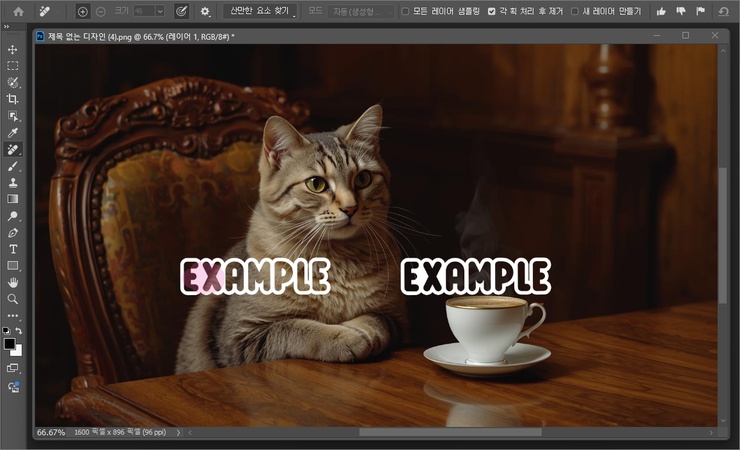Click the Home icon in options bar
740x450 pixels.
[x=18, y=11]
